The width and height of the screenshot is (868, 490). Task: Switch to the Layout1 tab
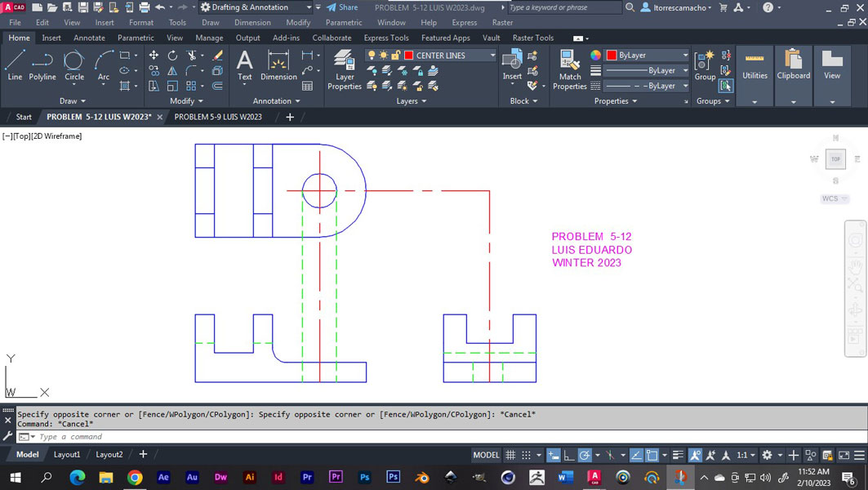[67, 454]
